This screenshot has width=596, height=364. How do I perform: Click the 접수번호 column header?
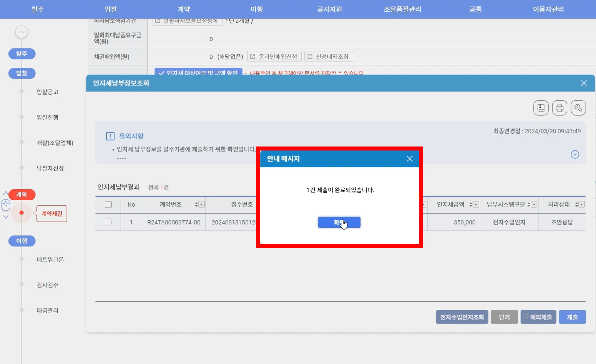click(242, 205)
